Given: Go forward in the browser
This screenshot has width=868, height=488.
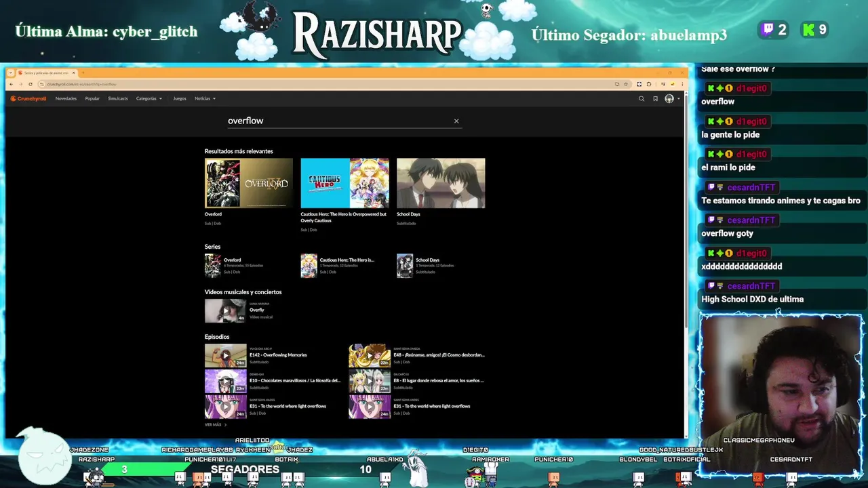Looking at the screenshot, I should tap(21, 84).
